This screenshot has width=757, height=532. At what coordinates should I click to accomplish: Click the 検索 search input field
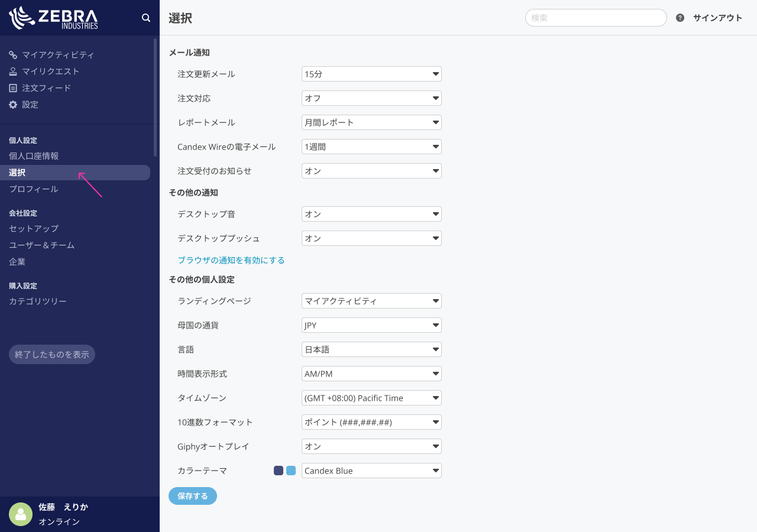pos(596,18)
